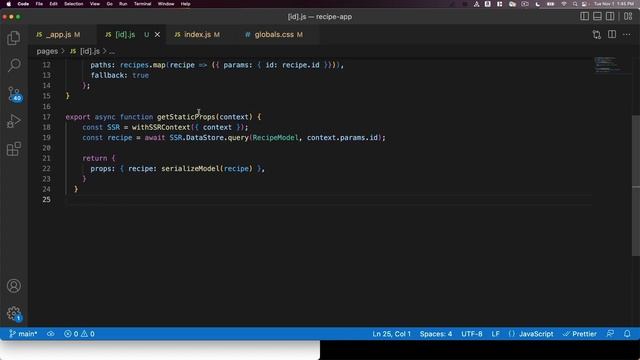The width and height of the screenshot is (640, 360).
Task: Click the eye-shaped icon beside main* branch
Action: click(x=51, y=333)
